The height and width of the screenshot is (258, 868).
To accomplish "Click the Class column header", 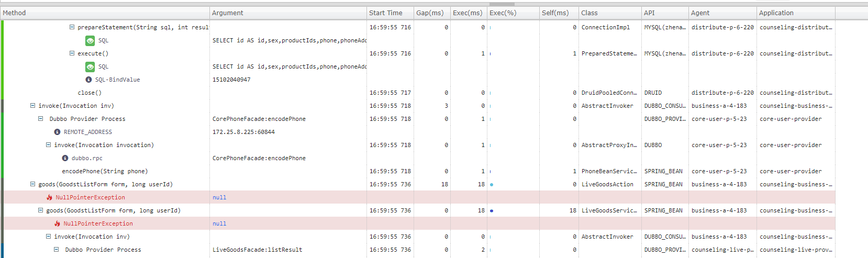I will click(610, 13).
